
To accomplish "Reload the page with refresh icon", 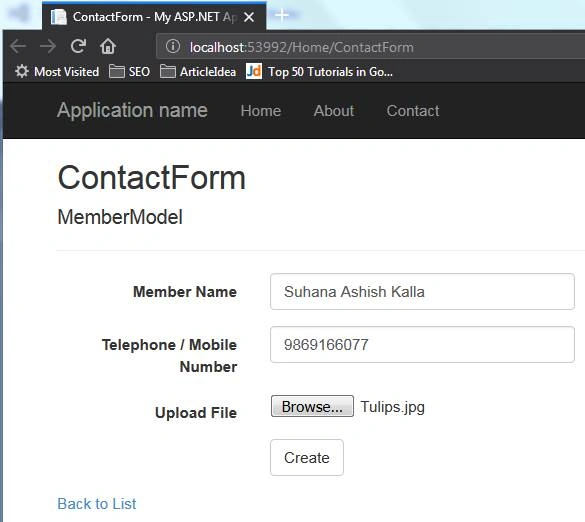I will pyautogui.click(x=78, y=46).
